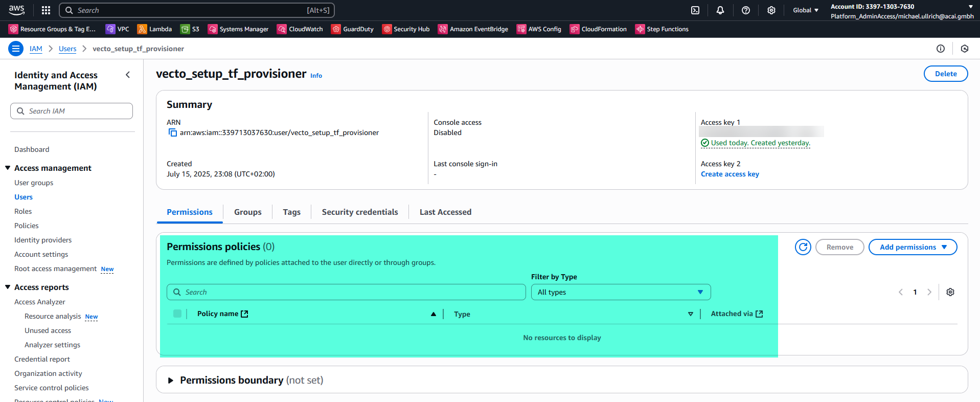This screenshot has height=402, width=980.
Task: Open the Amazon EventBridge shortcut
Action: coord(473,29)
